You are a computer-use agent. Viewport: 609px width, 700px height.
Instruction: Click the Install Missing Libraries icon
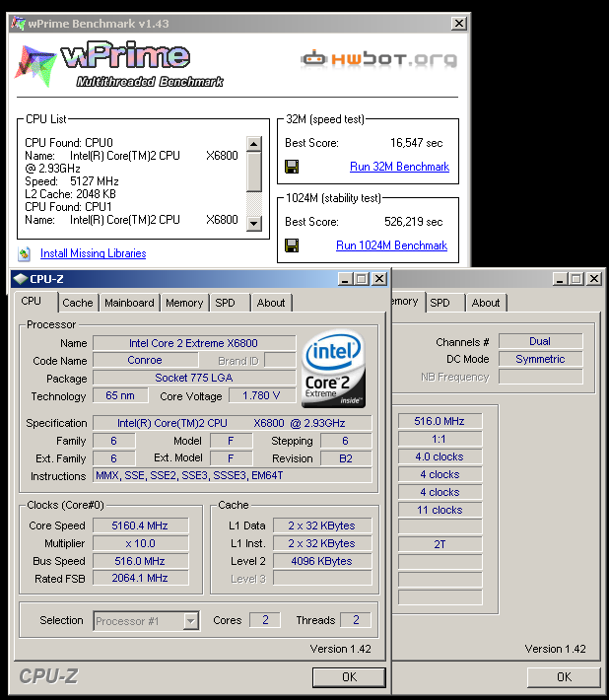tap(24, 253)
